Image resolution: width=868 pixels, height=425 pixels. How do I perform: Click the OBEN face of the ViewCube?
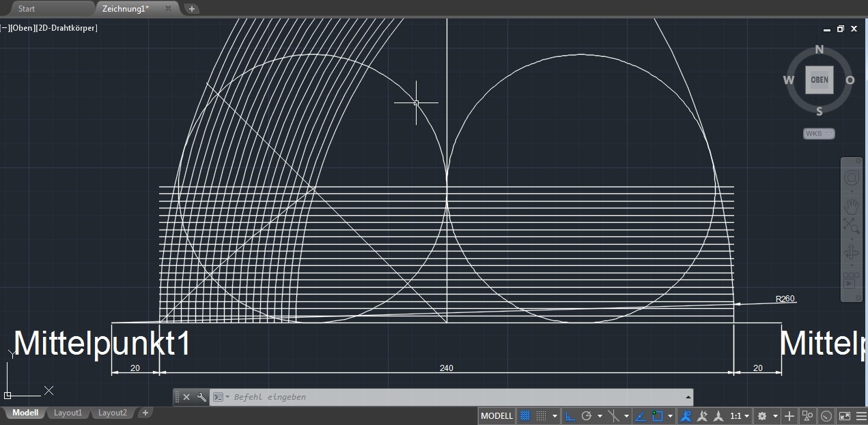click(820, 79)
